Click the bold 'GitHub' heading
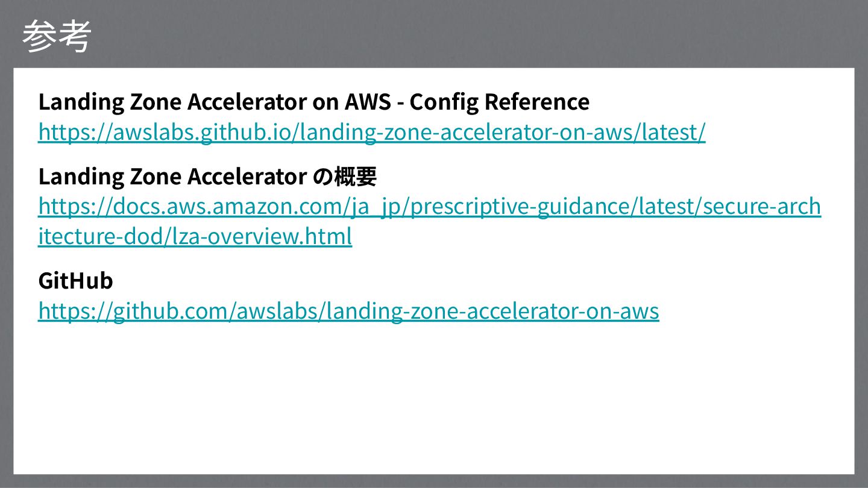Viewport: 868px width, 488px height. click(x=75, y=281)
